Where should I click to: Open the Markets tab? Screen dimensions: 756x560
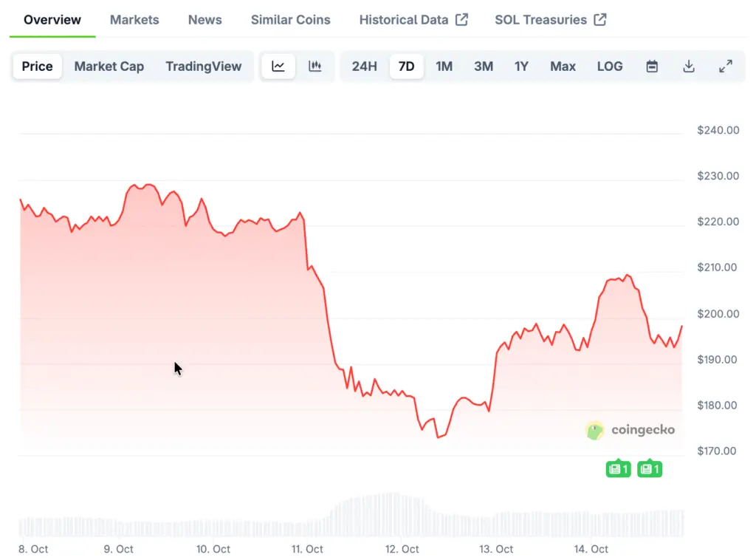[x=134, y=20]
